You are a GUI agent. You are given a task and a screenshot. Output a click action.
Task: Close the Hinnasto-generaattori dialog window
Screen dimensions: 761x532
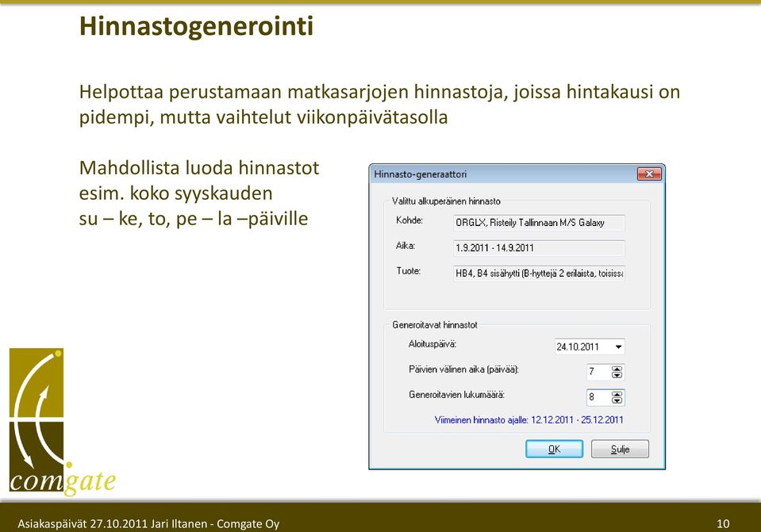(x=649, y=174)
